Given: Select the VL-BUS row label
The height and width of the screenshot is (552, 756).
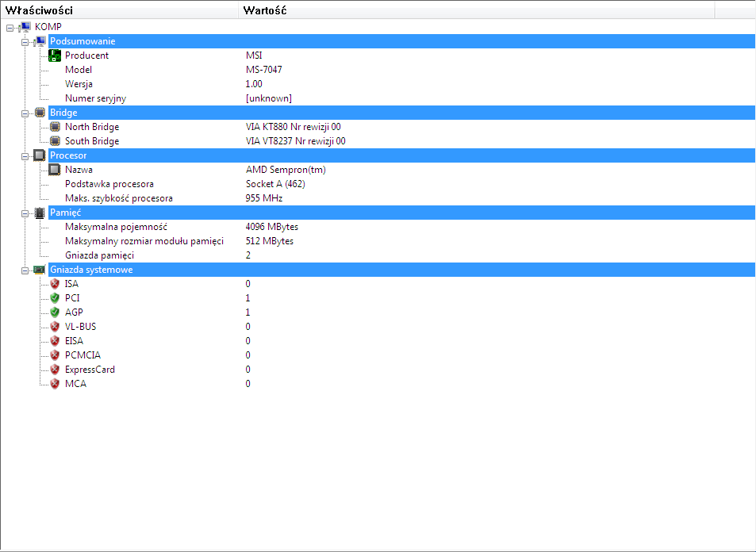Looking at the screenshot, I should pyautogui.click(x=80, y=327).
